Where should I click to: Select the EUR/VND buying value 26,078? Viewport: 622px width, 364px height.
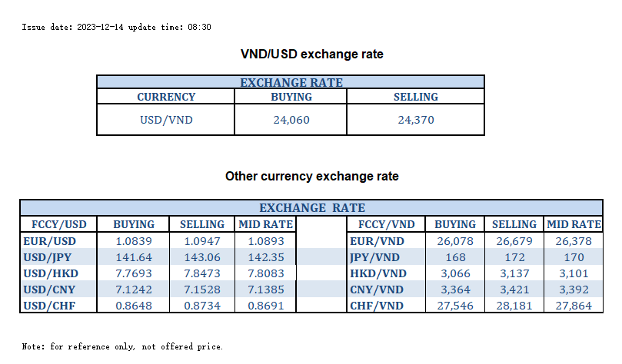455,241
